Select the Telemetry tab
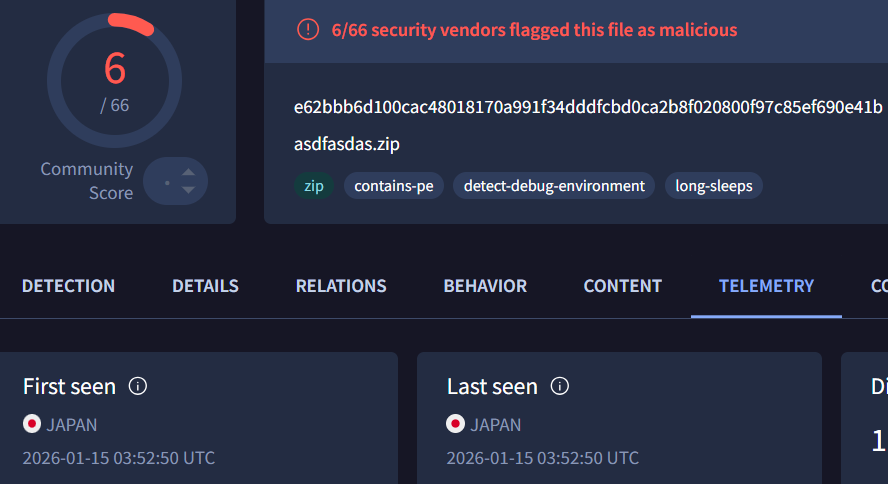 point(766,286)
